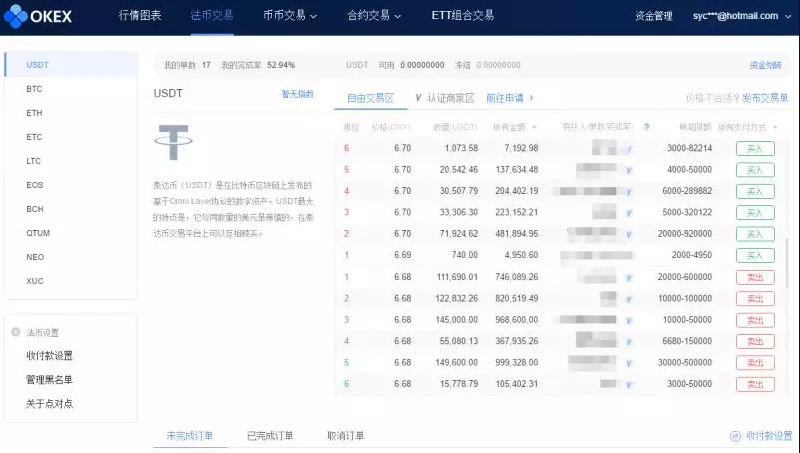Select the 法币交易 tab in top navigation
The image size is (800, 453).
click(x=212, y=15)
